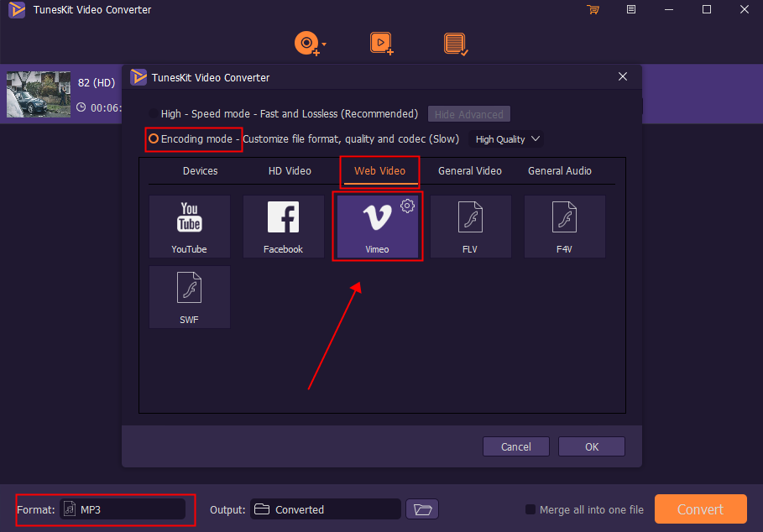Close the format dialog
Screen dimensions: 763x532
coord(622,77)
